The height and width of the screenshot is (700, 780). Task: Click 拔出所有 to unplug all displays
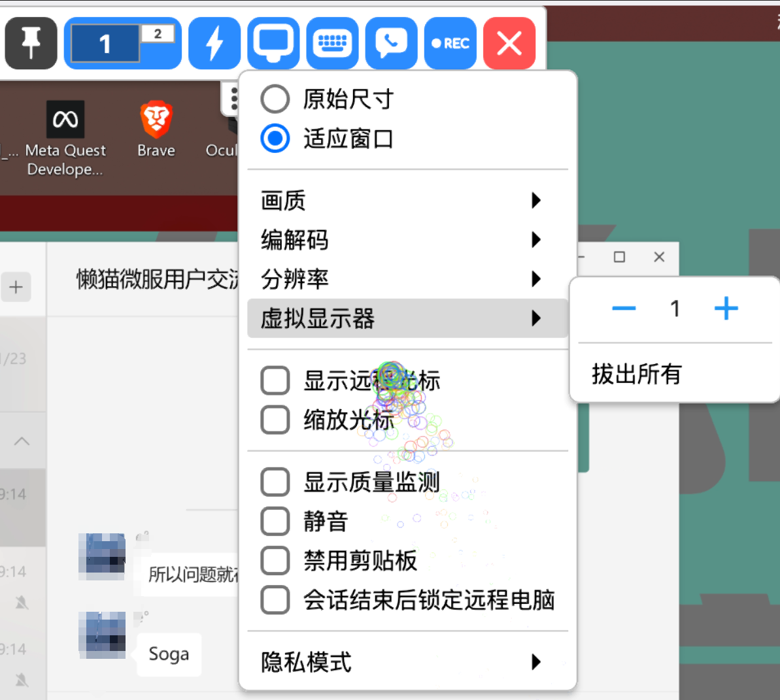click(636, 374)
